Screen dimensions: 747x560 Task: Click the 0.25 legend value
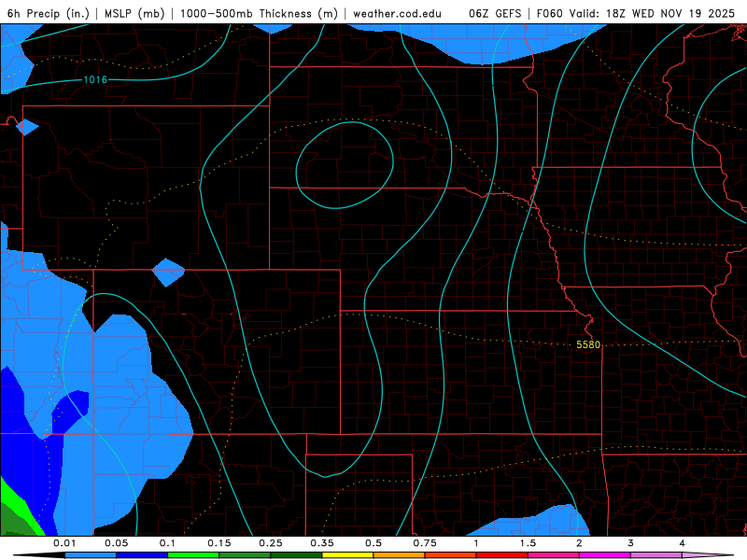click(271, 543)
